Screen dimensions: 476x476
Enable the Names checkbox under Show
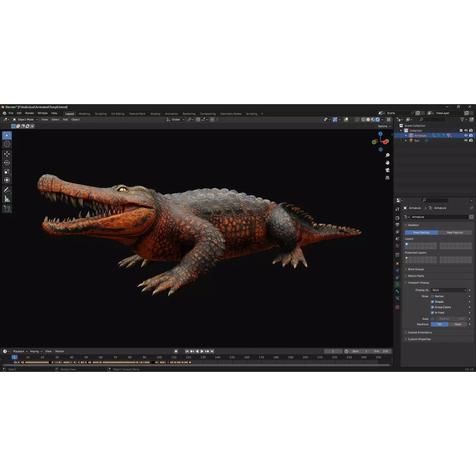433,296
